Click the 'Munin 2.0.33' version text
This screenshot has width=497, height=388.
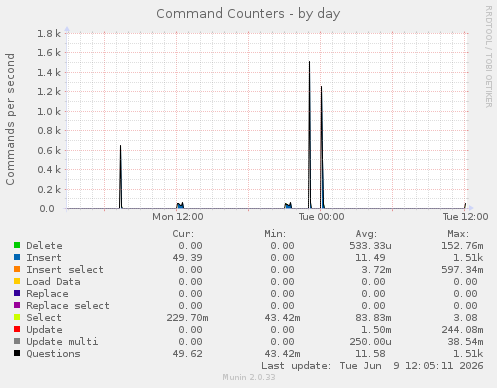(249, 377)
